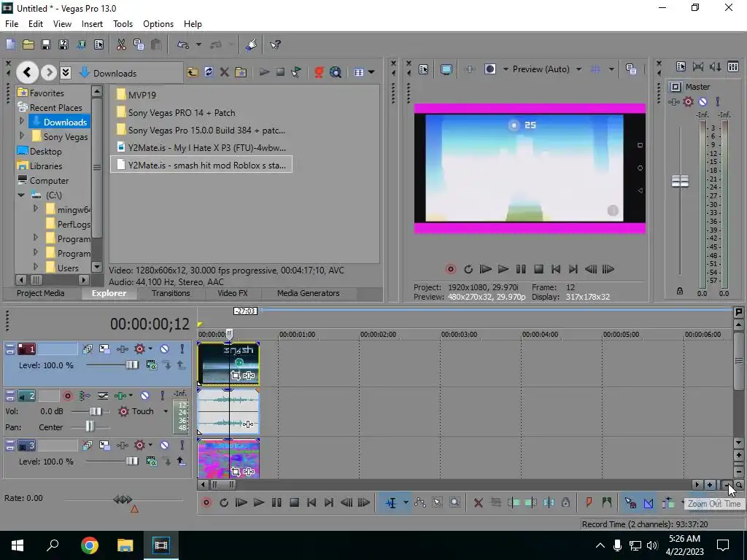Click the Undo arrow in the toolbar
The image size is (747, 560).
183,44
